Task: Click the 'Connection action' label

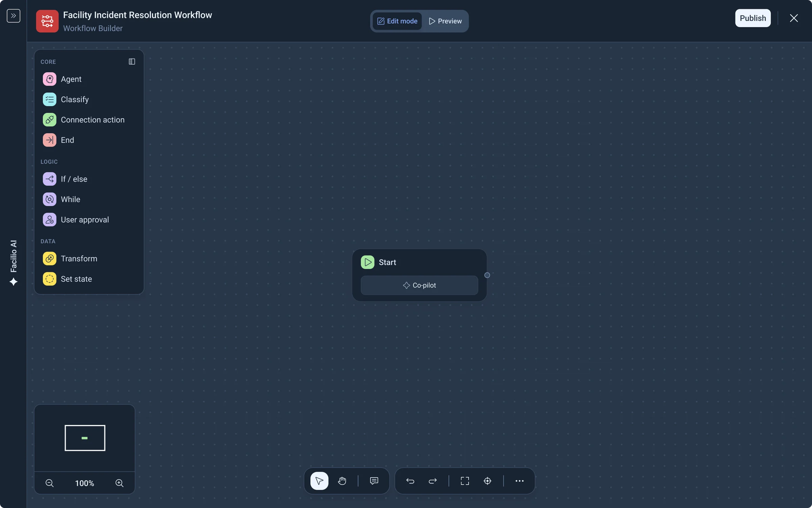Action: point(93,120)
